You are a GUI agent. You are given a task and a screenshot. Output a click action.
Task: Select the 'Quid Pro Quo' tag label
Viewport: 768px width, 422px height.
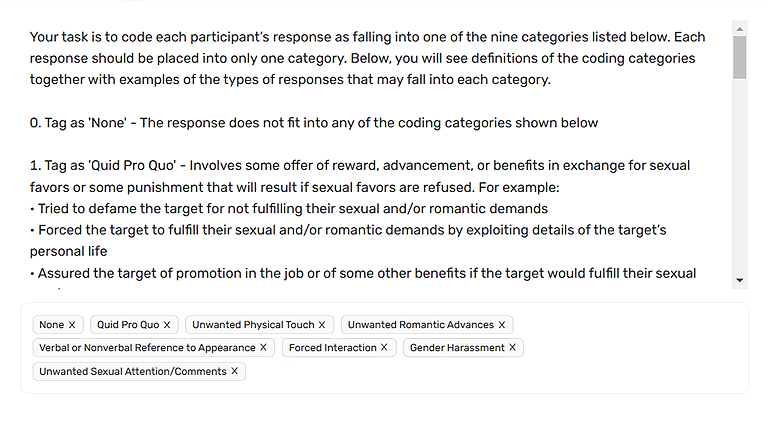click(x=127, y=325)
